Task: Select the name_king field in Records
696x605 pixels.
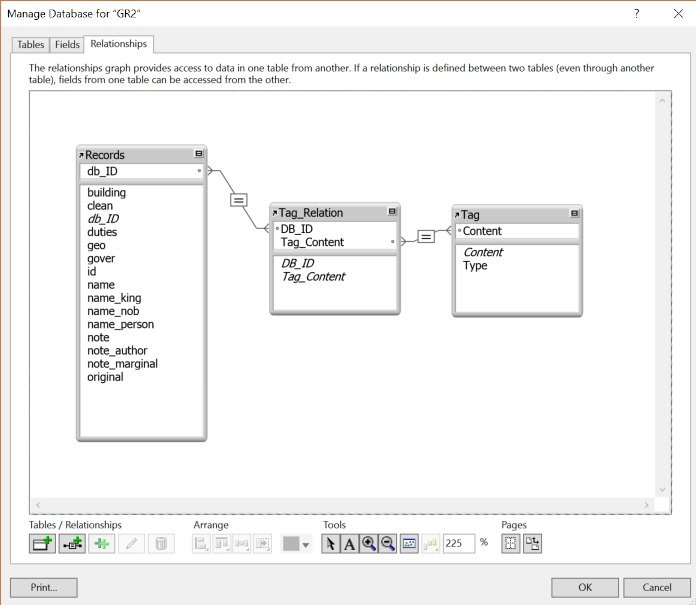Action: 114,298
